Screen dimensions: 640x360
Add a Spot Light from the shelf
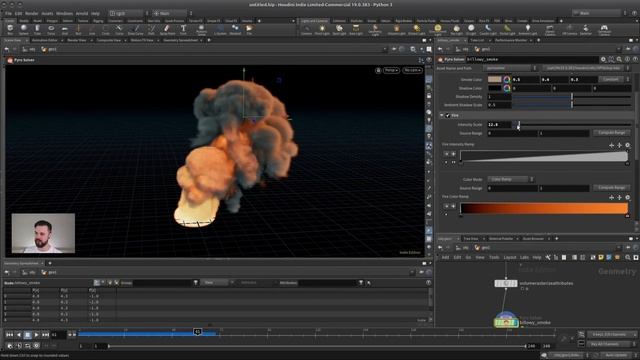coord(339,29)
